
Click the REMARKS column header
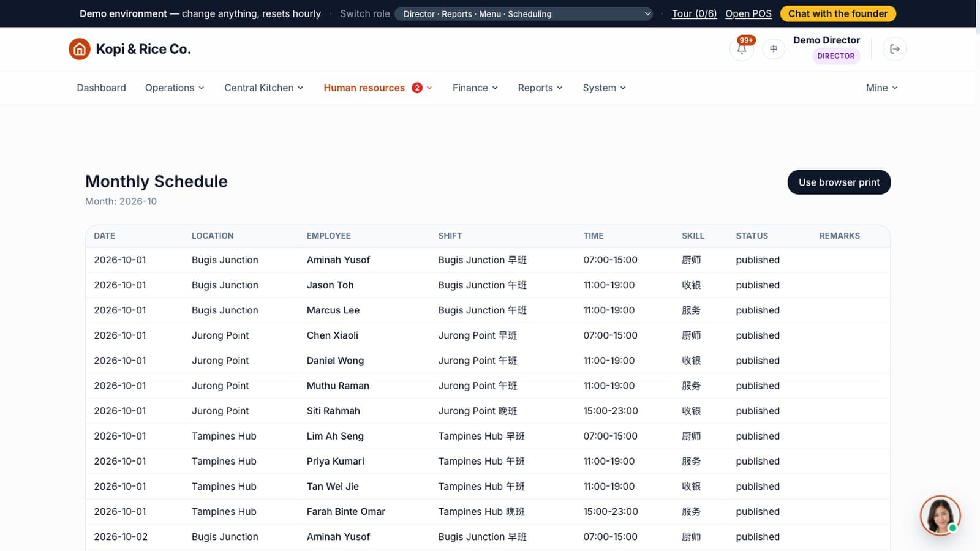[840, 236]
